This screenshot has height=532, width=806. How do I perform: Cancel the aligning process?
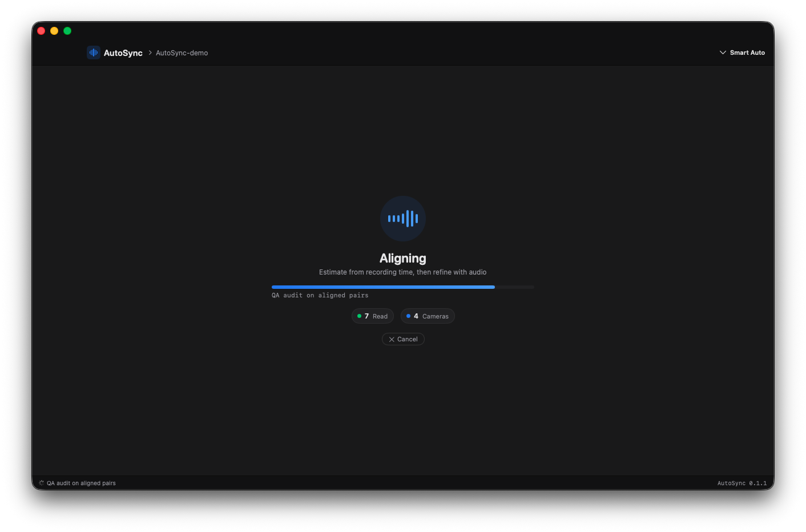[403, 339]
